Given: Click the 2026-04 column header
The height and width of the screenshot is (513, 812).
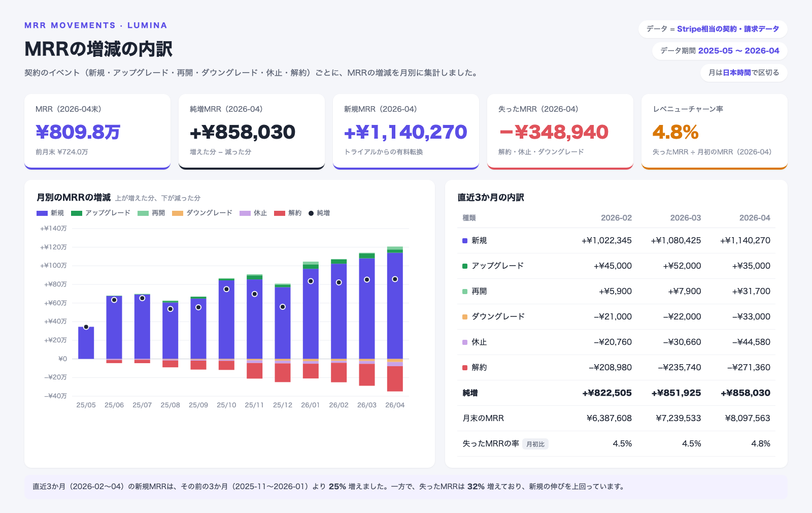Looking at the screenshot, I should coord(755,218).
